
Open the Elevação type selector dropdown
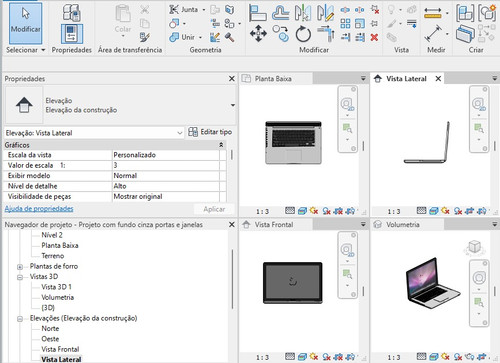pyautogui.click(x=232, y=105)
